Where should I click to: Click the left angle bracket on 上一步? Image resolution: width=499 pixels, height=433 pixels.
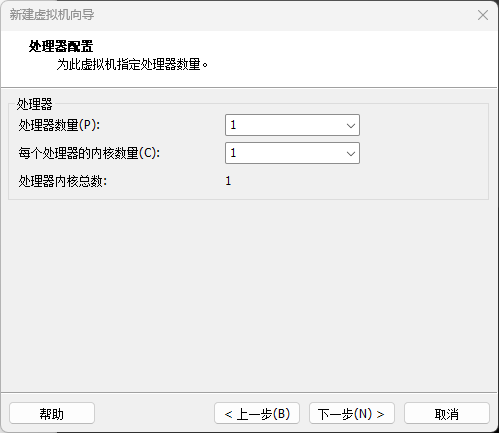[x=228, y=414]
